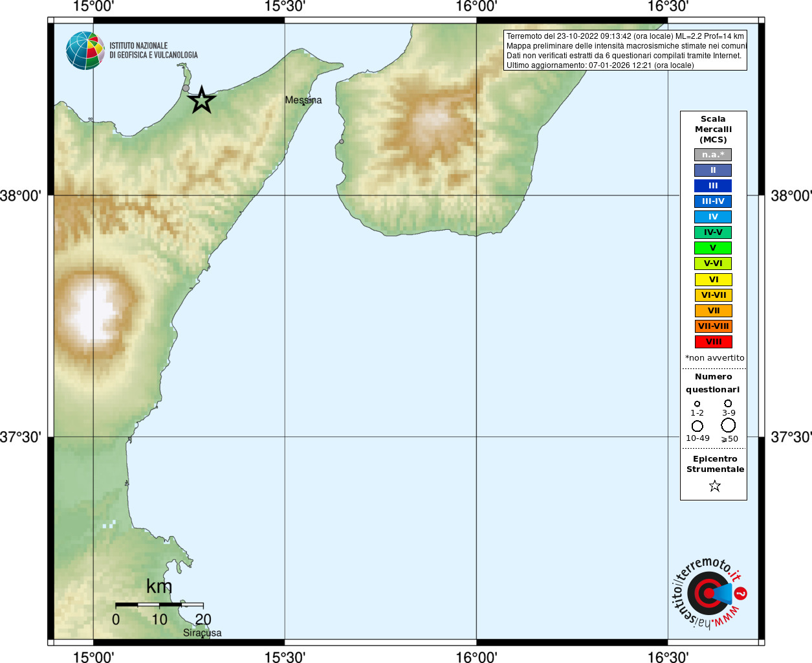The height and width of the screenshot is (663, 812).
Task: Pick the green V intensity swatch
Action: 713,248
